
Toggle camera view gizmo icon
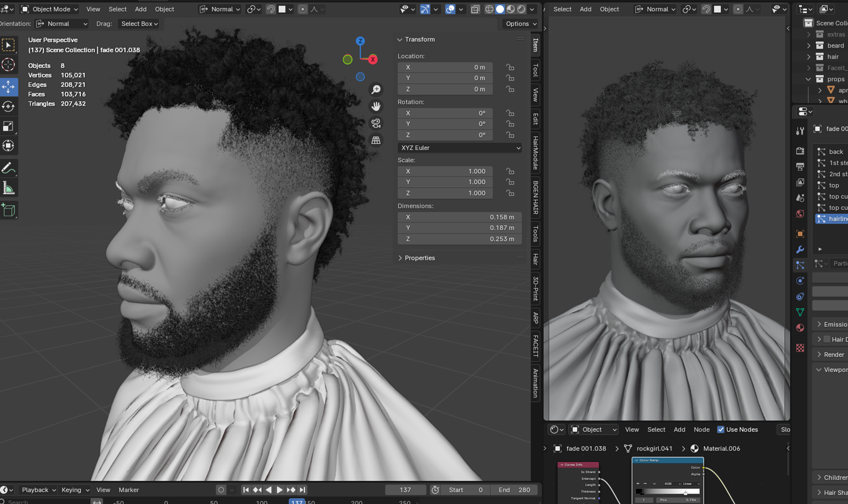point(376,123)
